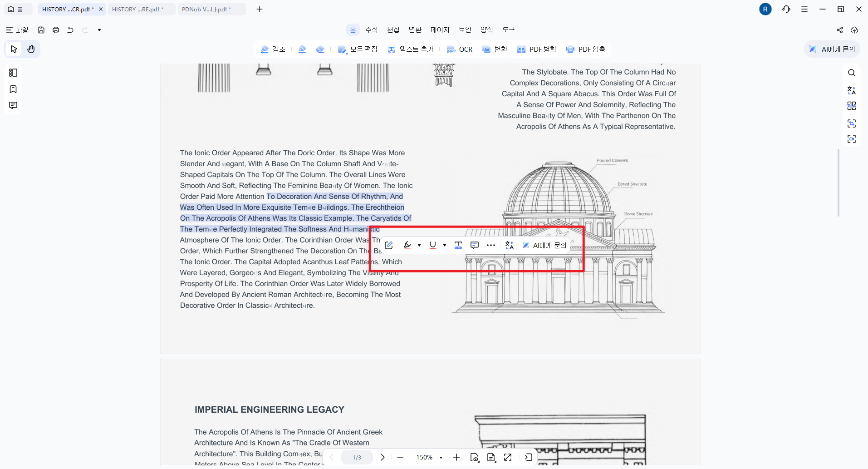
Task: Share the document via share icon
Action: [840, 30]
